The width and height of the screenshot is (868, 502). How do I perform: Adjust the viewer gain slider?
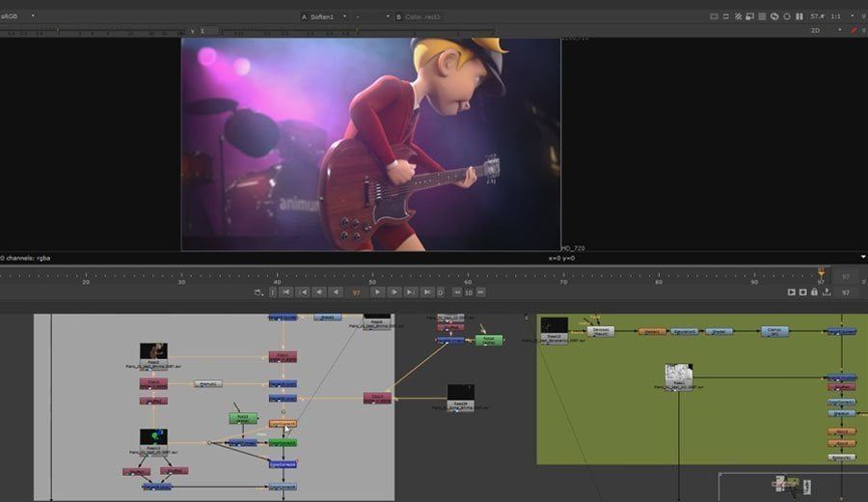coord(93,32)
